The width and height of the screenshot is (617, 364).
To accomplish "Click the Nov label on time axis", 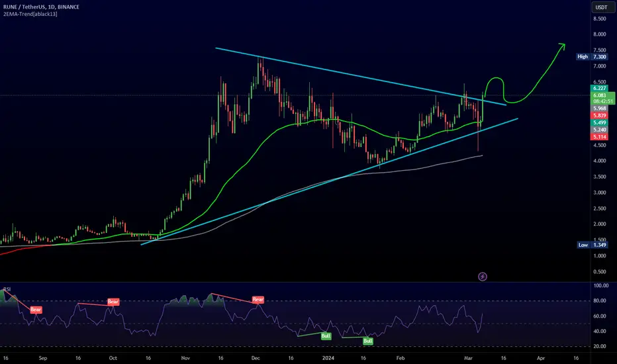I will click(185, 358).
